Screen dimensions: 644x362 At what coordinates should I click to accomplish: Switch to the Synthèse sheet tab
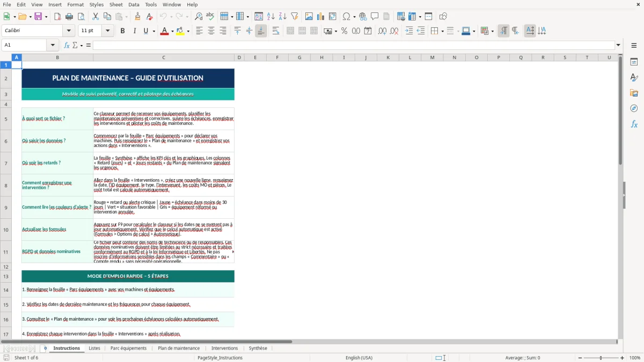coord(258,348)
